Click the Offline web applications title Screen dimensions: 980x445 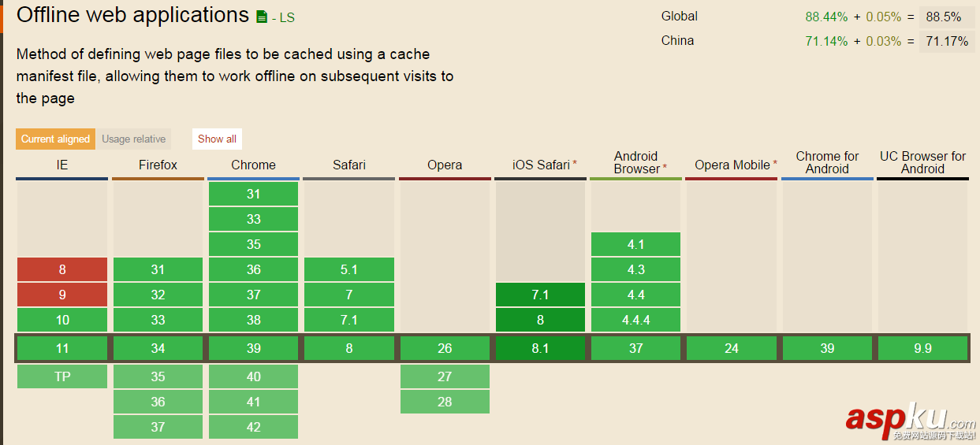click(x=132, y=15)
